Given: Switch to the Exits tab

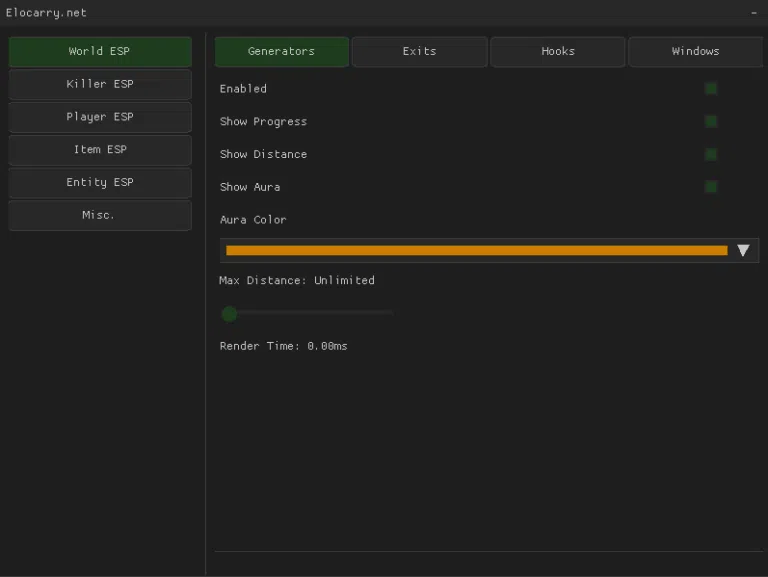Looking at the screenshot, I should (x=420, y=51).
